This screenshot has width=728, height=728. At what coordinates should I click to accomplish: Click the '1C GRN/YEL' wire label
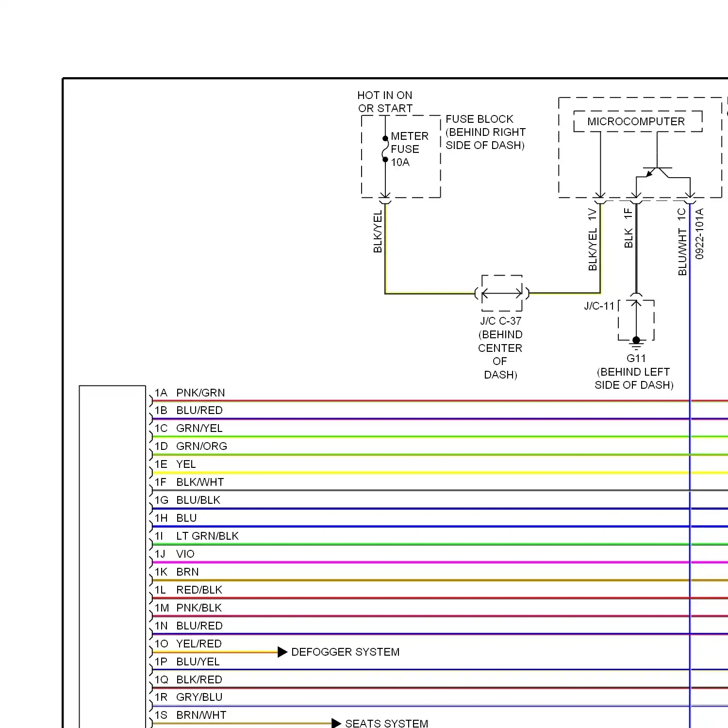point(189,428)
